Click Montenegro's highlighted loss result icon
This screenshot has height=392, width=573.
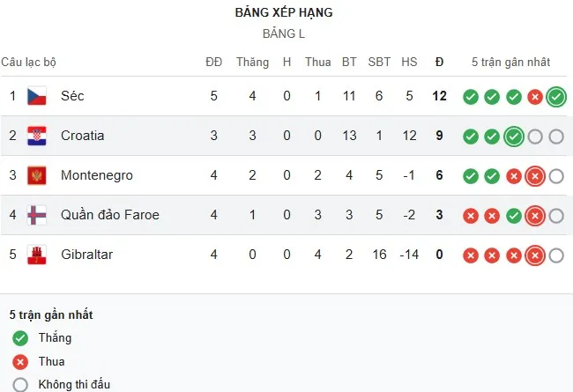534,176
